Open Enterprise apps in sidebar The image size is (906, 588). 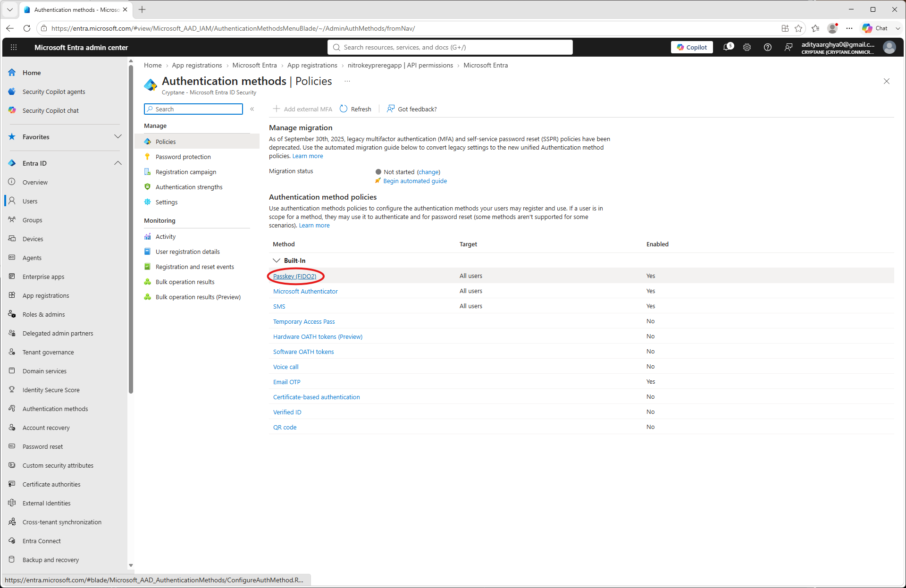click(x=43, y=277)
